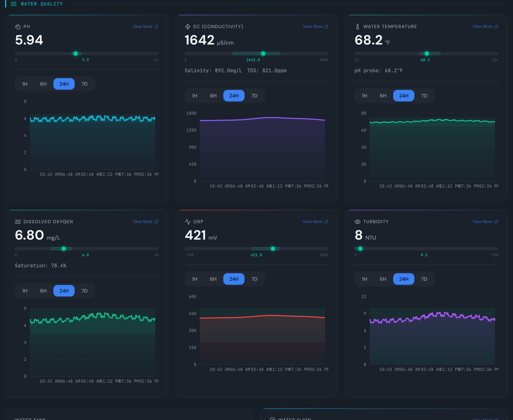Select 24H range on the EC chart
This screenshot has height=420, width=513.
click(234, 96)
